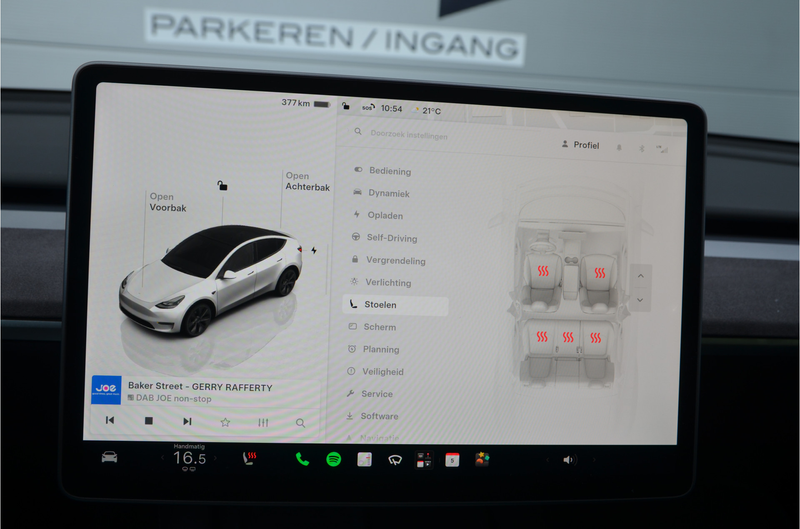The height and width of the screenshot is (529, 800).
Task: Raise volume with right chevron
Action: coord(593,460)
